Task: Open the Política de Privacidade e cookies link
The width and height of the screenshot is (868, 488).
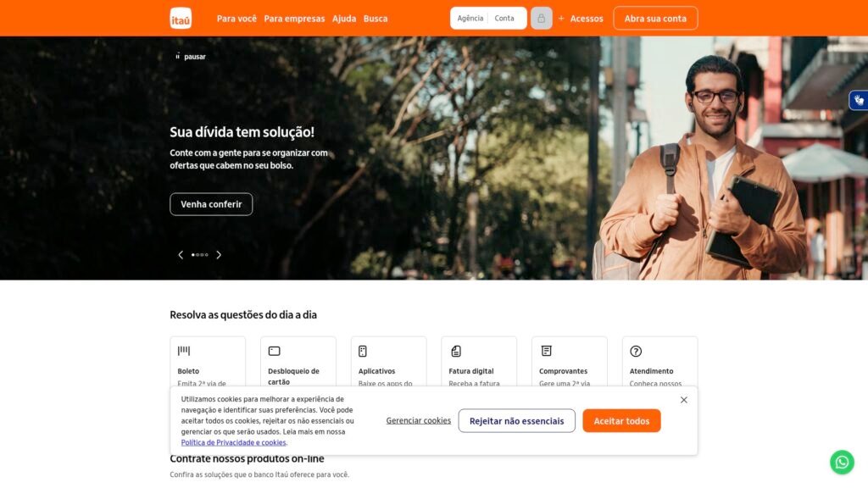Action: coord(233,442)
